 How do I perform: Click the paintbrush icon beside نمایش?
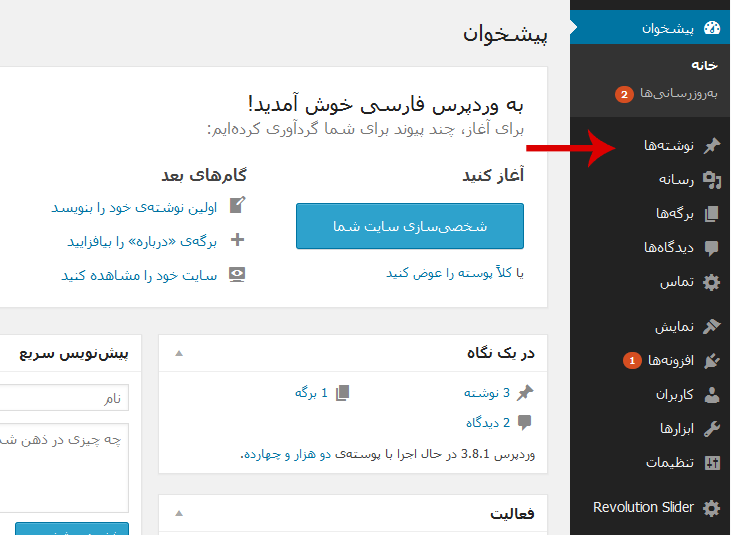pos(711,326)
